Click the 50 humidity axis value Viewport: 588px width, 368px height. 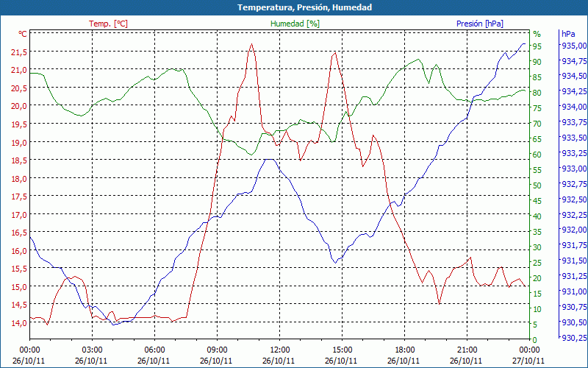(537, 185)
